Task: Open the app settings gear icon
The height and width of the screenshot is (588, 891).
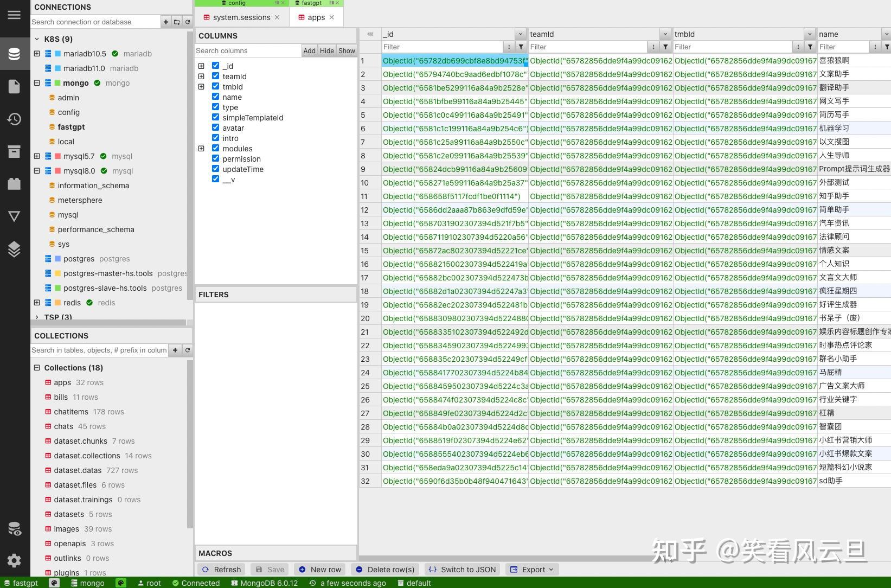Action: tap(15, 560)
